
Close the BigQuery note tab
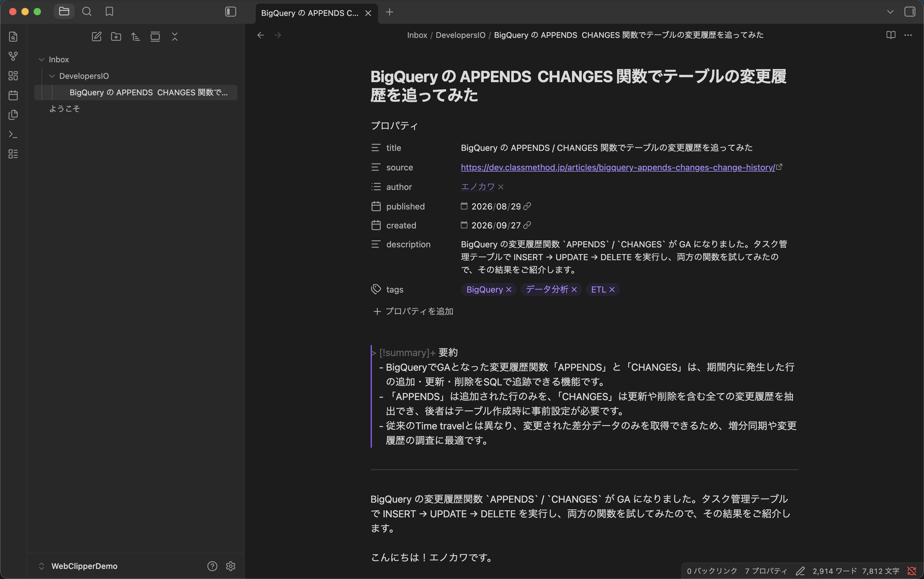tap(368, 13)
